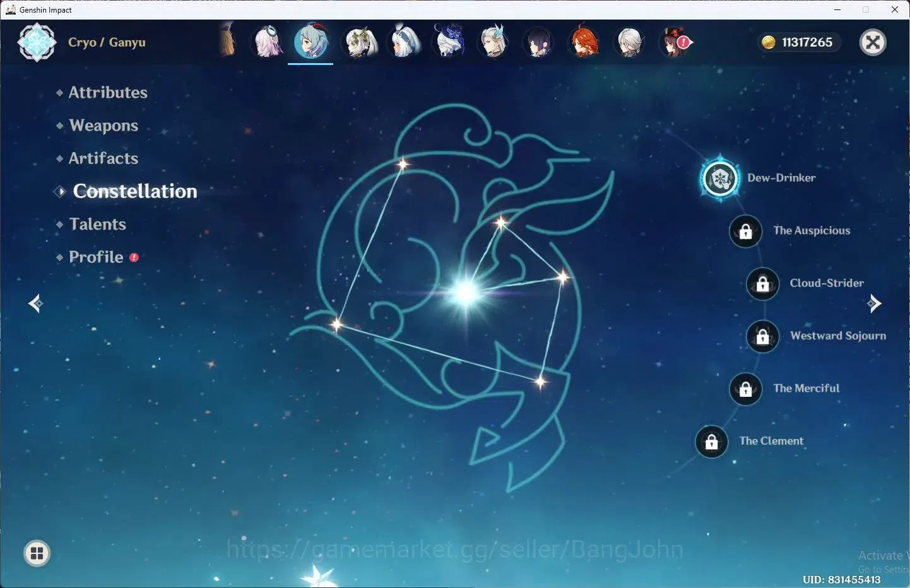The image size is (910, 588).
Task: Click the UID: 831455413 text
Action: 841,579
